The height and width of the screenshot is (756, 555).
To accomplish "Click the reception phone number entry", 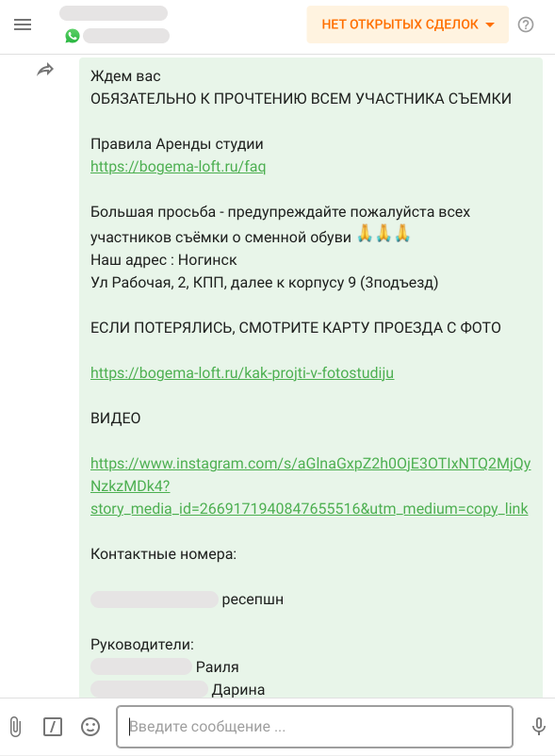I will pyautogui.click(x=154, y=600).
